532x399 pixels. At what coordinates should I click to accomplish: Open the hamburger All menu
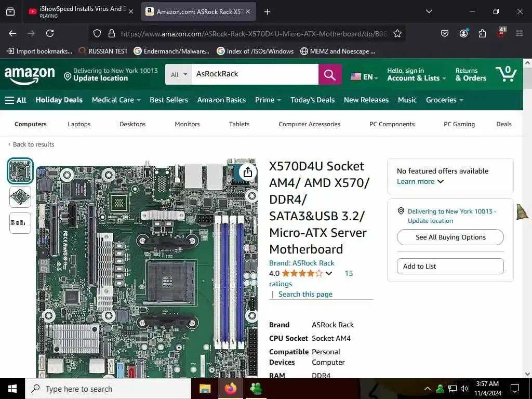point(16,100)
